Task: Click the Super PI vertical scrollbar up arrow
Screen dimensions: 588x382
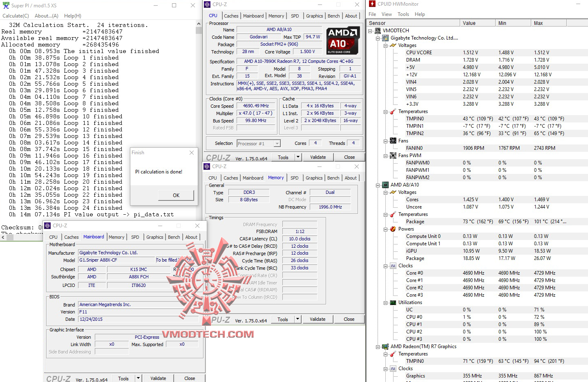Action: tap(199, 24)
